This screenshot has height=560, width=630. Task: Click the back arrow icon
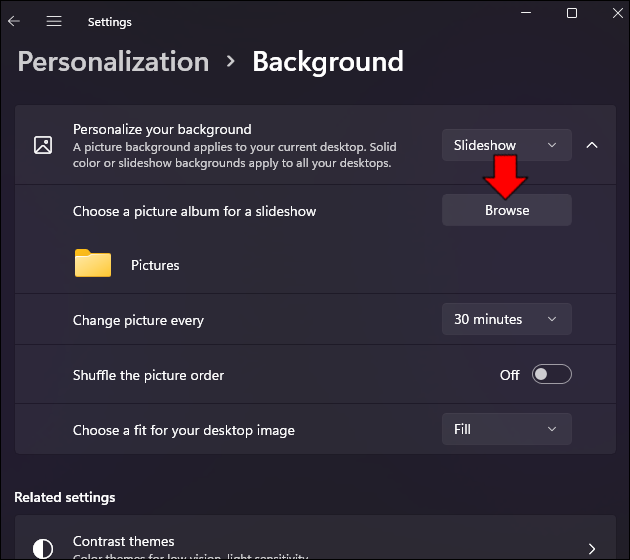click(14, 21)
